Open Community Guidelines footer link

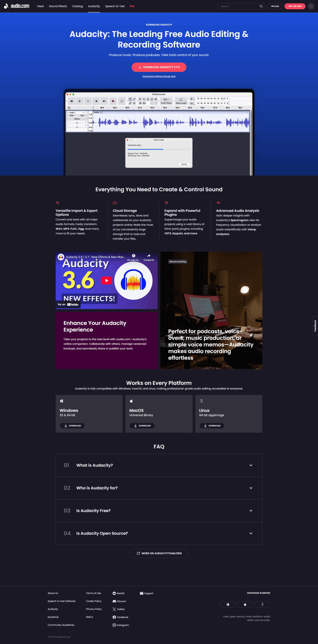point(61,625)
